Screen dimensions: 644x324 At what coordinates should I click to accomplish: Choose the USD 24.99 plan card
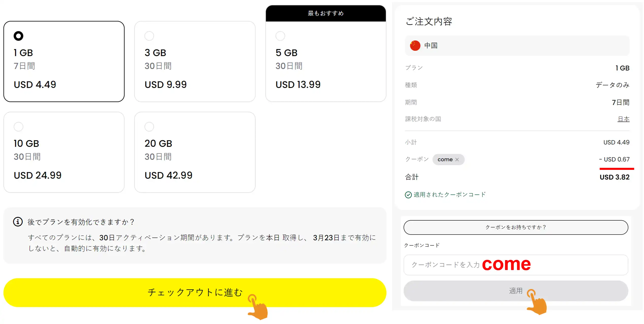pyautogui.click(x=64, y=152)
